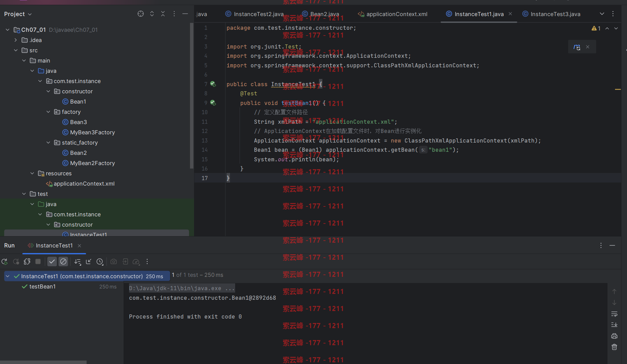Collapse the test folder
The height and width of the screenshot is (364, 627).
24,194
